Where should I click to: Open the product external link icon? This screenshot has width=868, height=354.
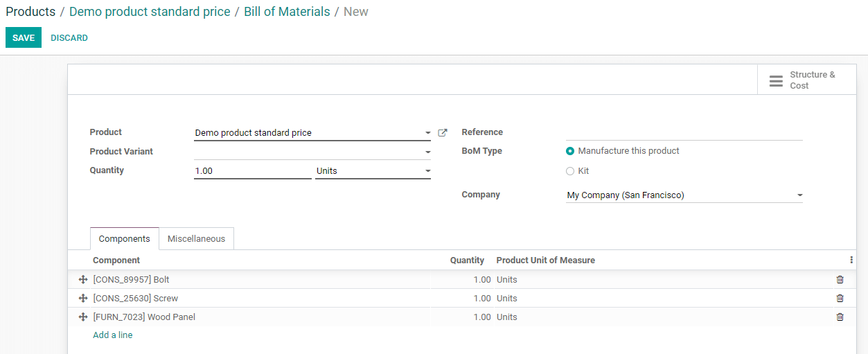click(443, 133)
